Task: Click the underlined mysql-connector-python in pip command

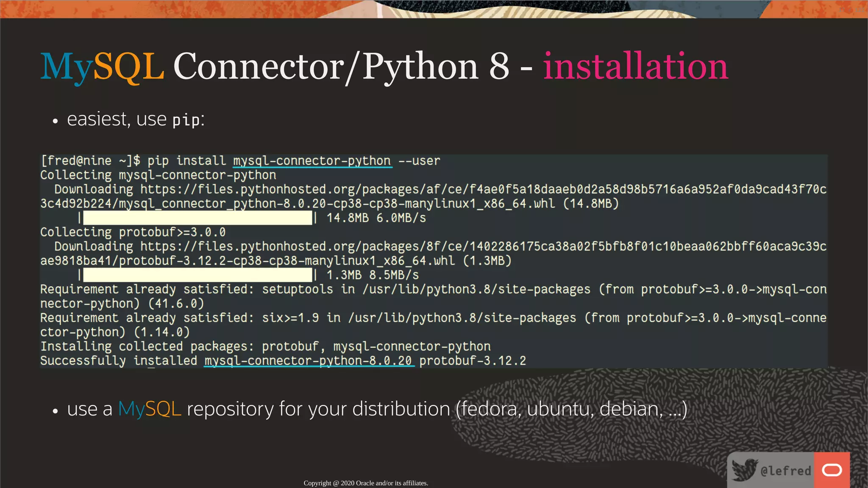Action: pyautogui.click(x=312, y=161)
